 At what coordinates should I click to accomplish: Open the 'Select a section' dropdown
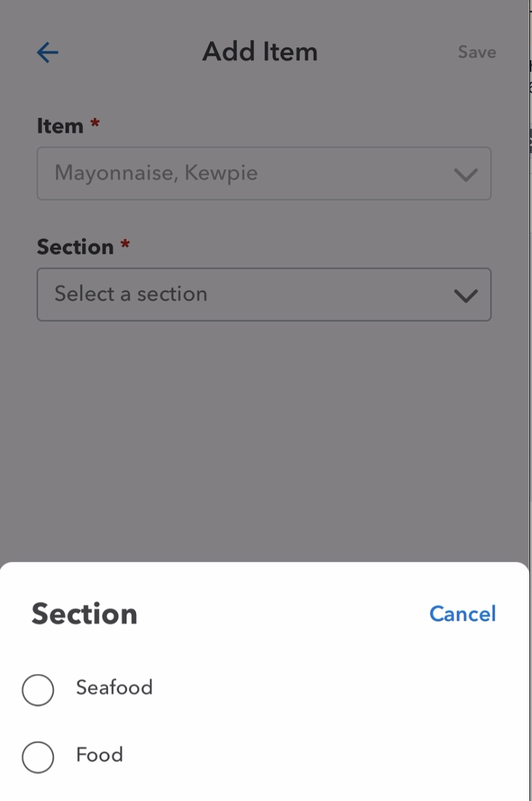[x=263, y=295]
